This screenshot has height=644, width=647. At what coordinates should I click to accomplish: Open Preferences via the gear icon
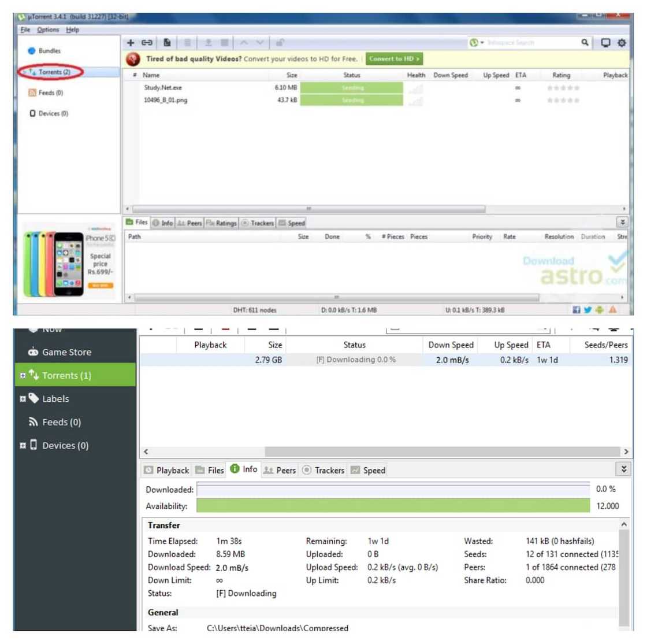(x=622, y=43)
